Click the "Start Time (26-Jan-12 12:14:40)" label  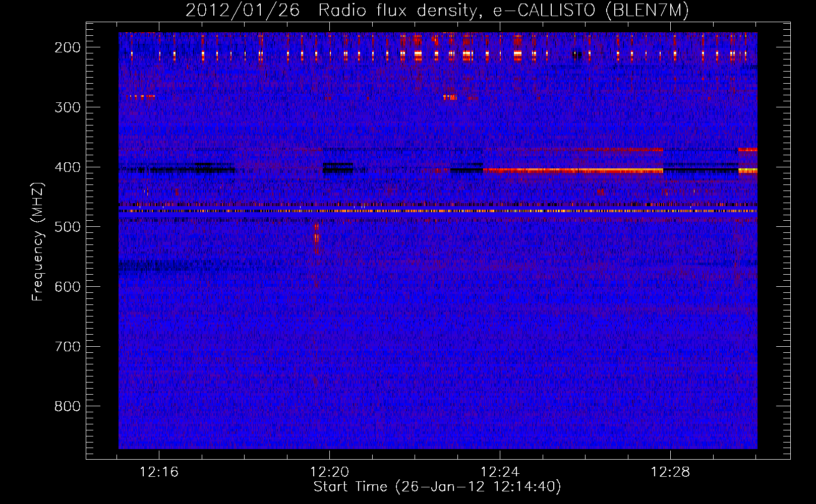[x=437, y=487]
